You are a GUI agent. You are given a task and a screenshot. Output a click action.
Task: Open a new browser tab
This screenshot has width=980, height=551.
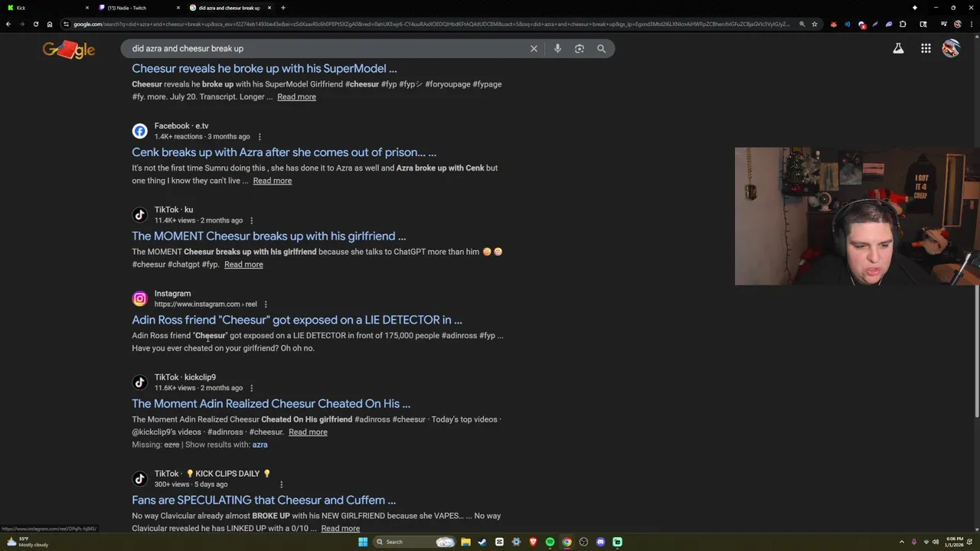tap(283, 8)
